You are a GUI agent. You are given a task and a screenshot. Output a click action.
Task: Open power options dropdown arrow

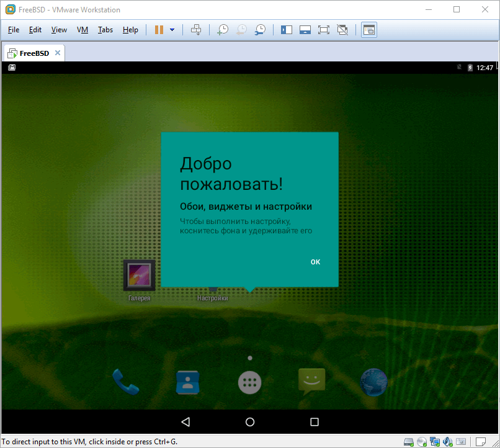172,30
